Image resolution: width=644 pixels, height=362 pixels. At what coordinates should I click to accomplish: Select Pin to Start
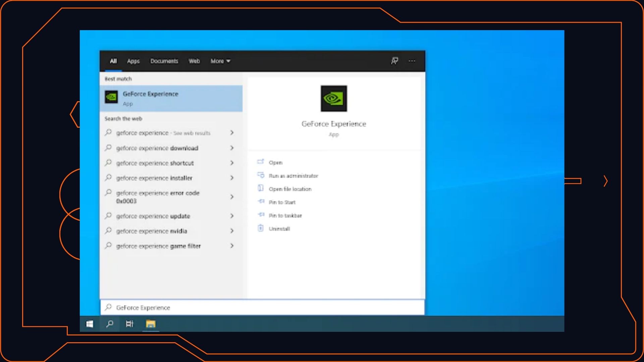pyautogui.click(x=282, y=202)
